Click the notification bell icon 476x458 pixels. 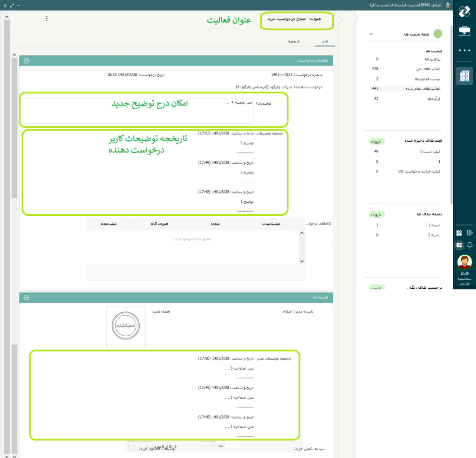click(469, 245)
